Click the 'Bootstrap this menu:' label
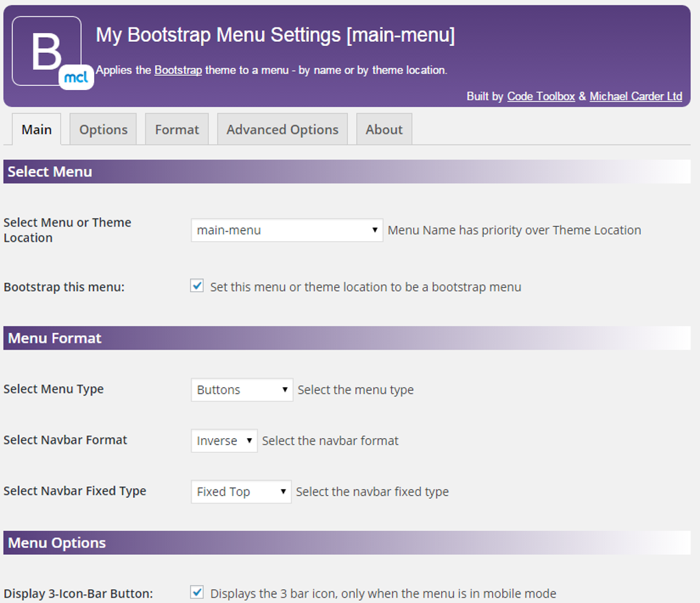700x603 pixels. (65, 287)
